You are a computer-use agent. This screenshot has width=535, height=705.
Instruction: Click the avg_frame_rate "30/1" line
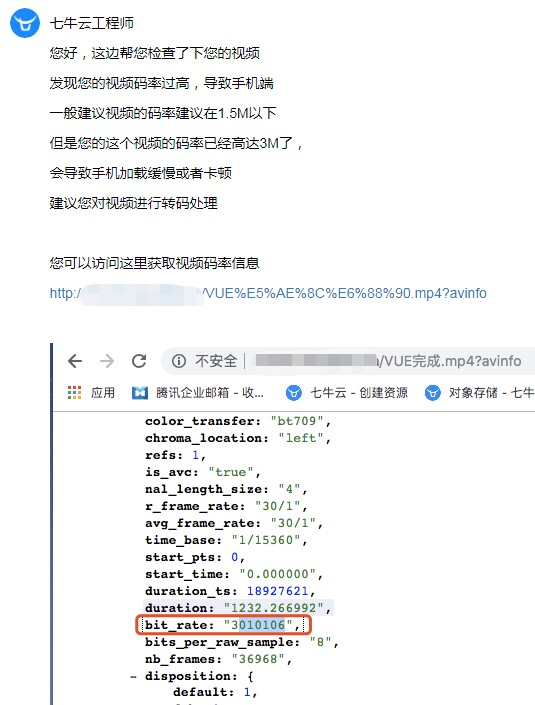pyautogui.click(x=234, y=523)
